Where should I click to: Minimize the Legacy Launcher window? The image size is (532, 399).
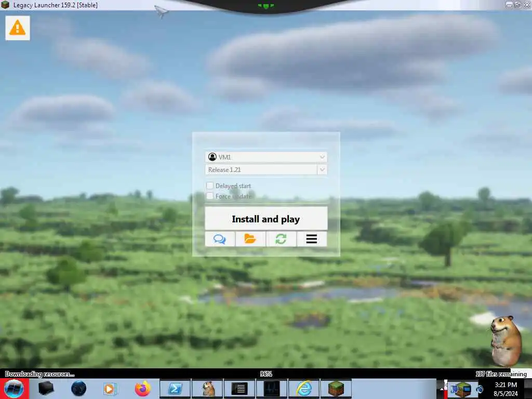(509, 5)
